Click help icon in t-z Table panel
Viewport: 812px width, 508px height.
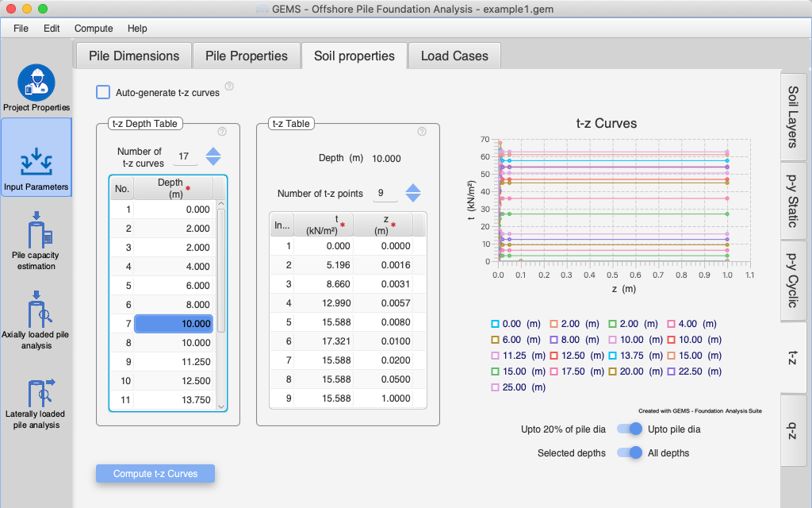point(422,132)
